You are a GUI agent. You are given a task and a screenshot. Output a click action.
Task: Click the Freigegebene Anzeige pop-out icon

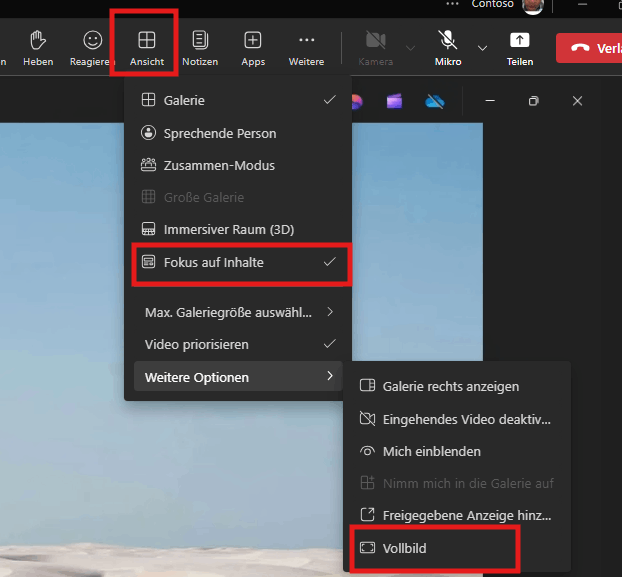(x=367, y=515)
